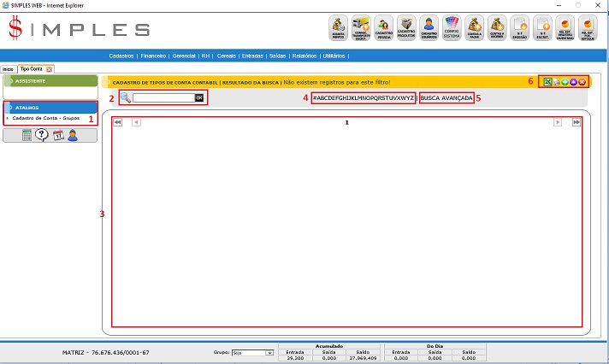Open Cadastro Pessoa toolbar icon

[383, 28]
